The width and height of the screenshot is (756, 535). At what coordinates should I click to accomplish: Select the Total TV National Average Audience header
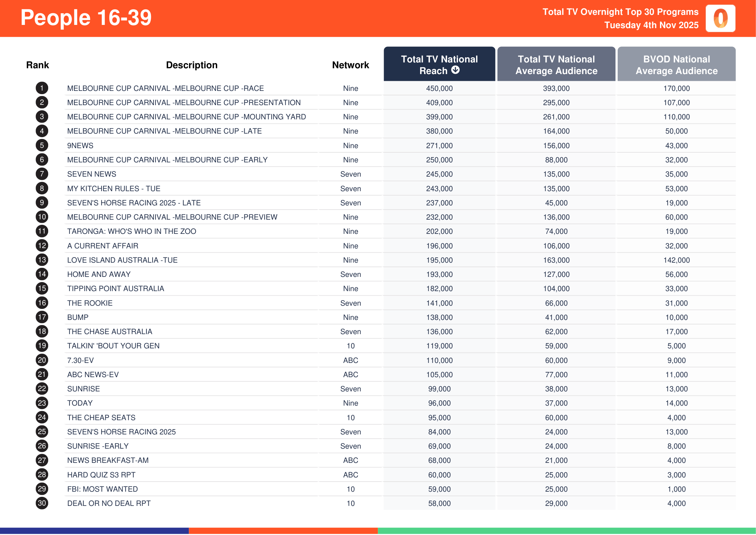[x=556, y=65]
